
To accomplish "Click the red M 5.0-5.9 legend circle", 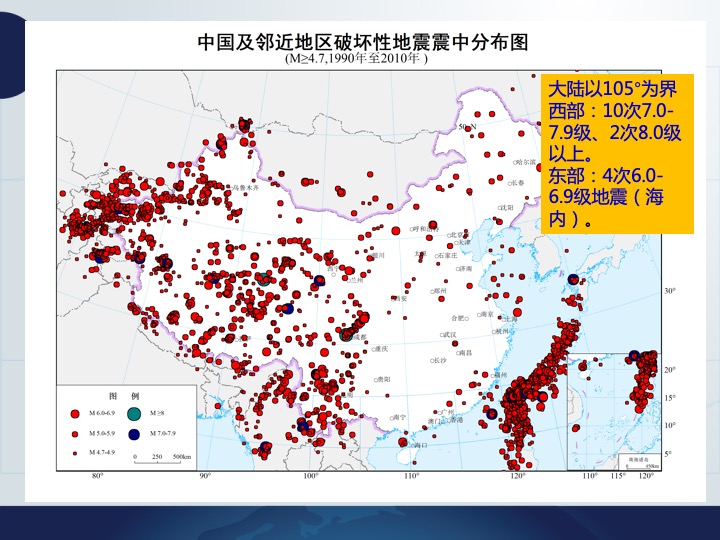I will (74, 433).
